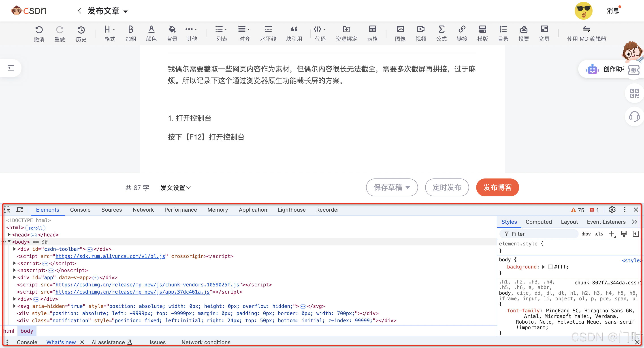Screen dimensions: 644x348
Task: Switch to the Console tab in DevTools
Action: coord(80,210)
